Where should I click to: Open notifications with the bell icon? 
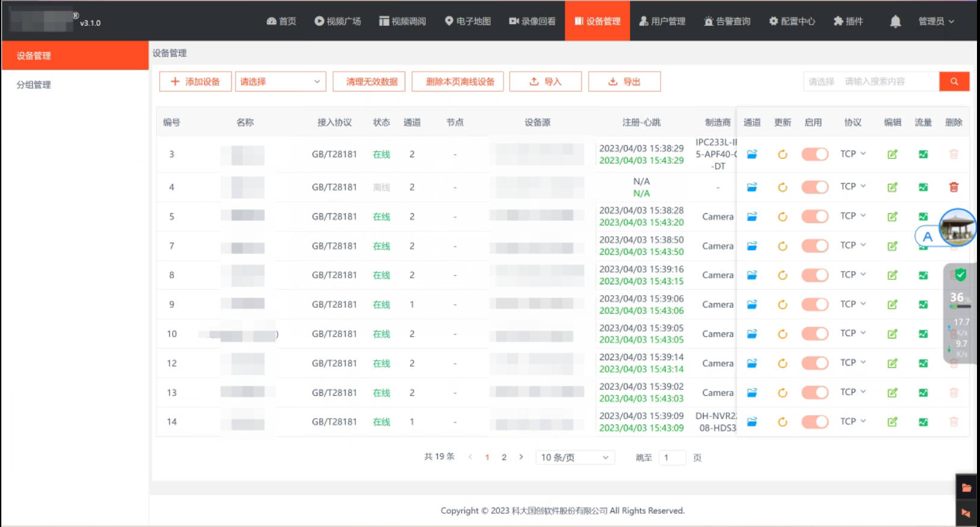[896, 22]
